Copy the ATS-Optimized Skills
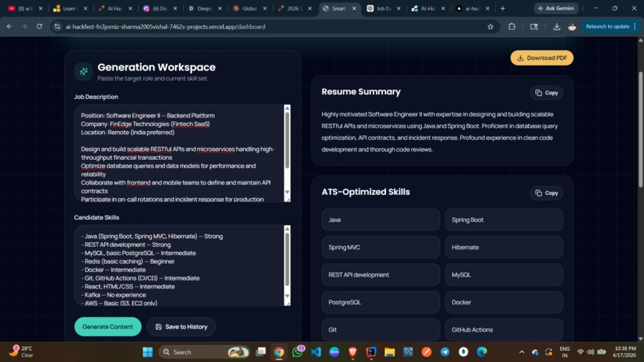 pyautogui.click(x=547, y=193)
